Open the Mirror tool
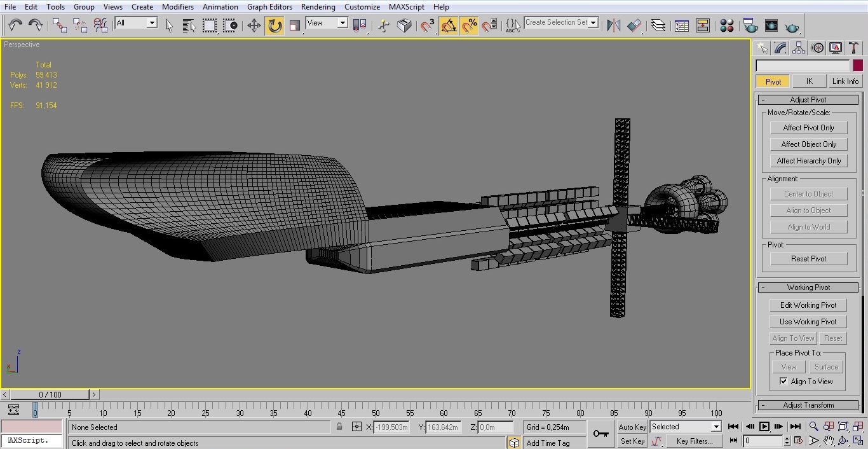The height and width of the screenshot is (449, 868). pos(613,25)
